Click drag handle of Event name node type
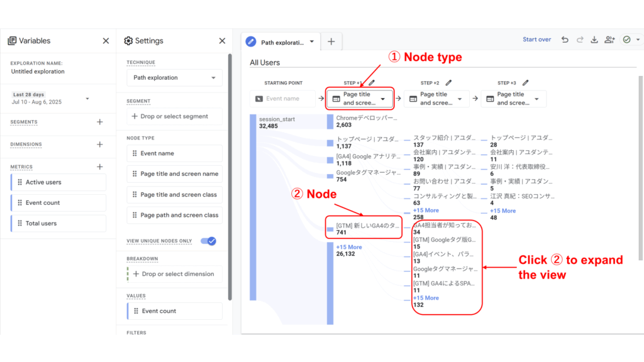This screenshot has width=644, height=362. tap(135, 153)
